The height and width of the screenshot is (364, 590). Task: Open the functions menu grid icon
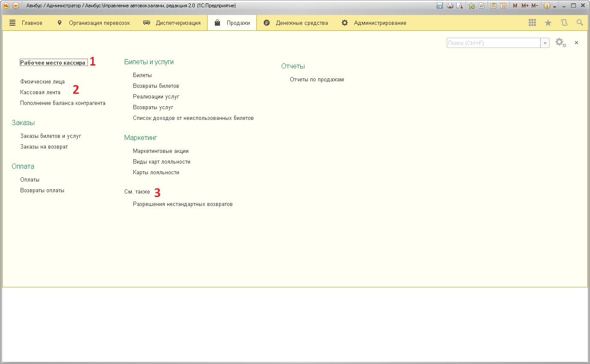pos(532,23)
